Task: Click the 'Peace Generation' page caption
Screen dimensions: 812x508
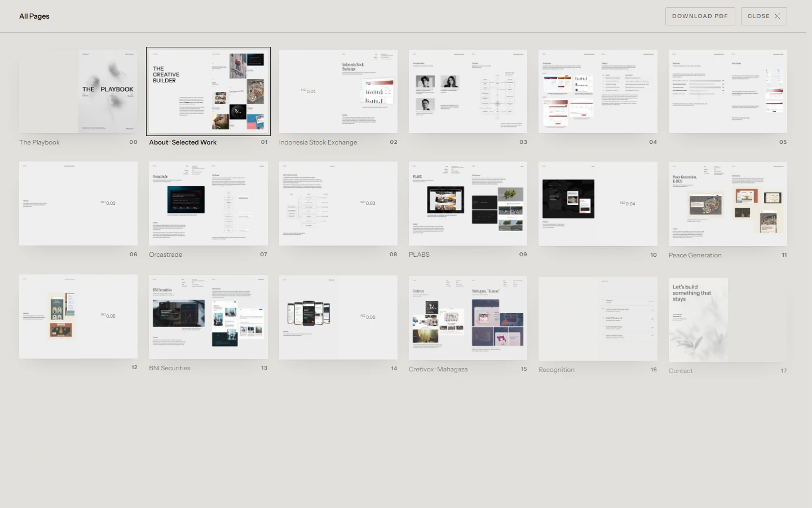Action: 695,255
